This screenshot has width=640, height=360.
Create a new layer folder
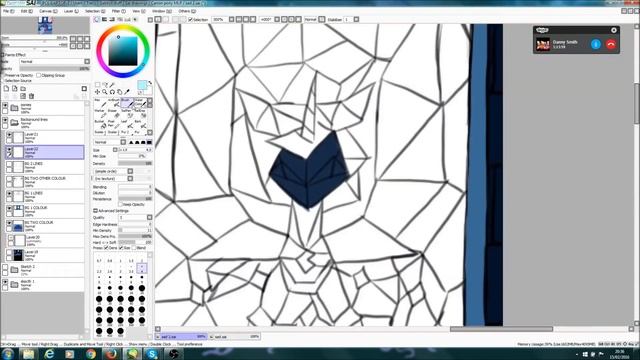coord(23,89)
